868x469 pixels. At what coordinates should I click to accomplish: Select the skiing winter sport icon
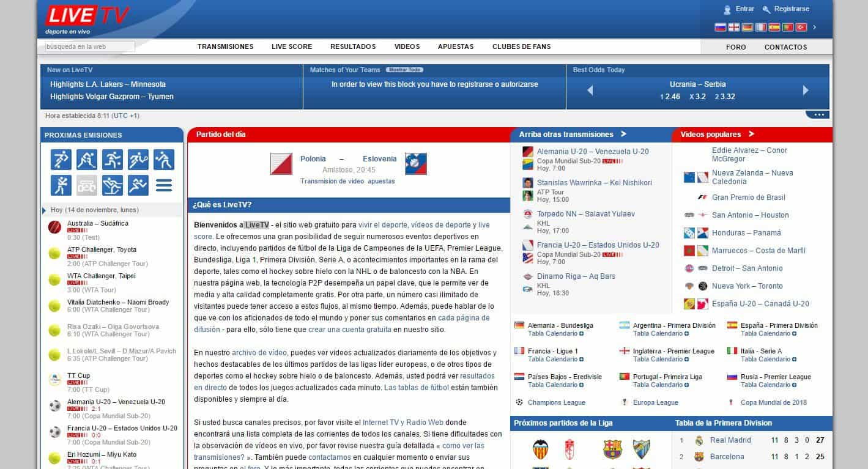point(113,185)
